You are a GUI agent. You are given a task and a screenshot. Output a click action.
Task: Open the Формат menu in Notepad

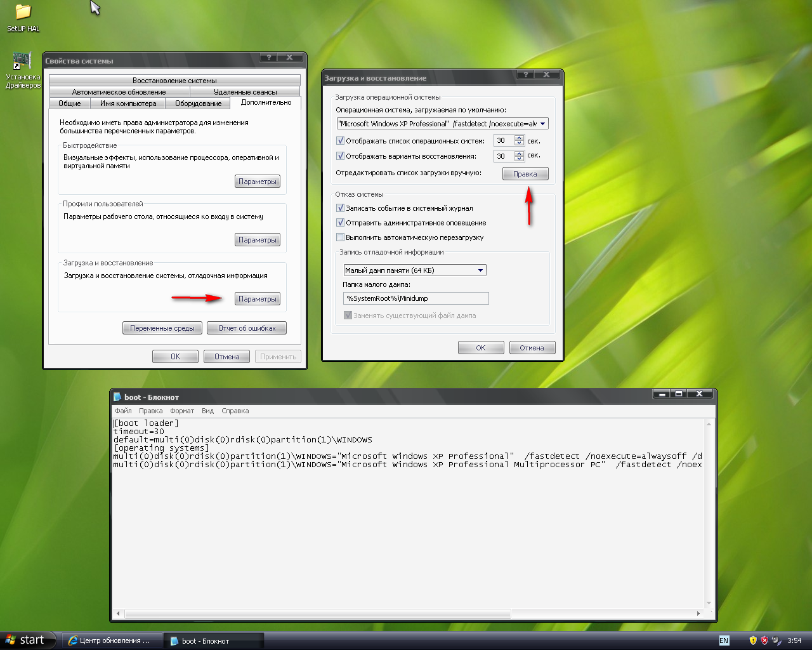pos(182,411)
